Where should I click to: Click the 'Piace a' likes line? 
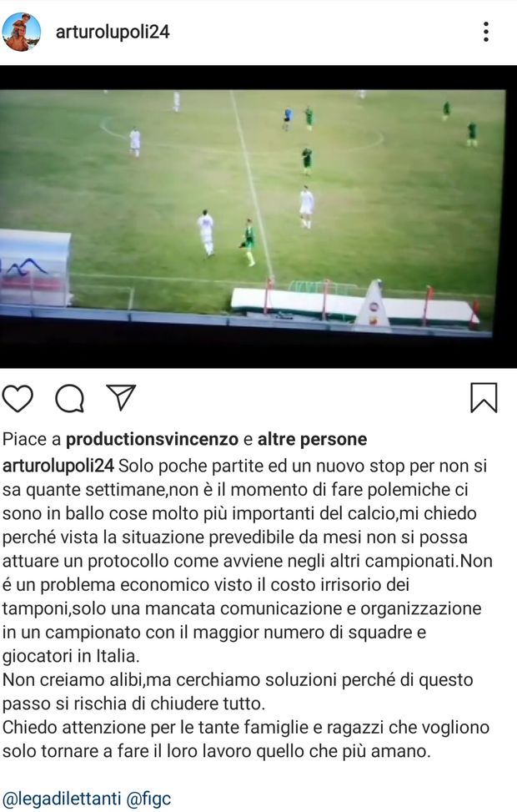pos(185,439)
